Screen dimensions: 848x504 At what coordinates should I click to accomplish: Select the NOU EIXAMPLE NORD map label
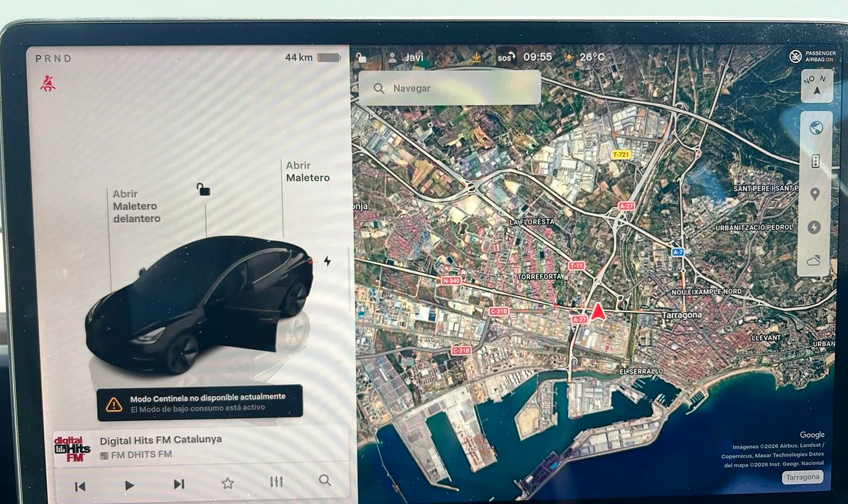tap(707, 291)
